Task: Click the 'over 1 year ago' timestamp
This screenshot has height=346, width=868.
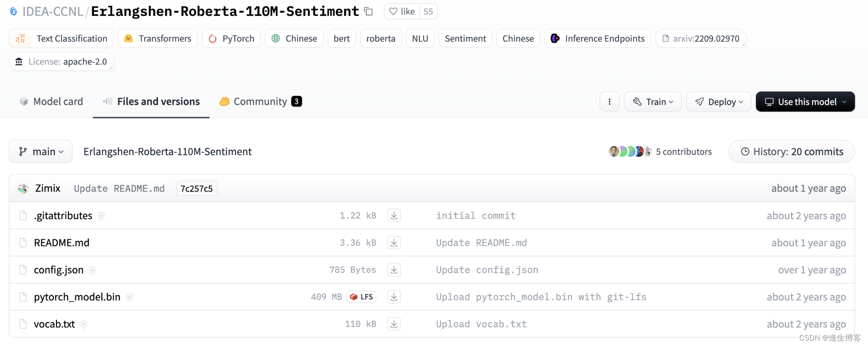Action: pyautogui.click(x=812, y=270)
